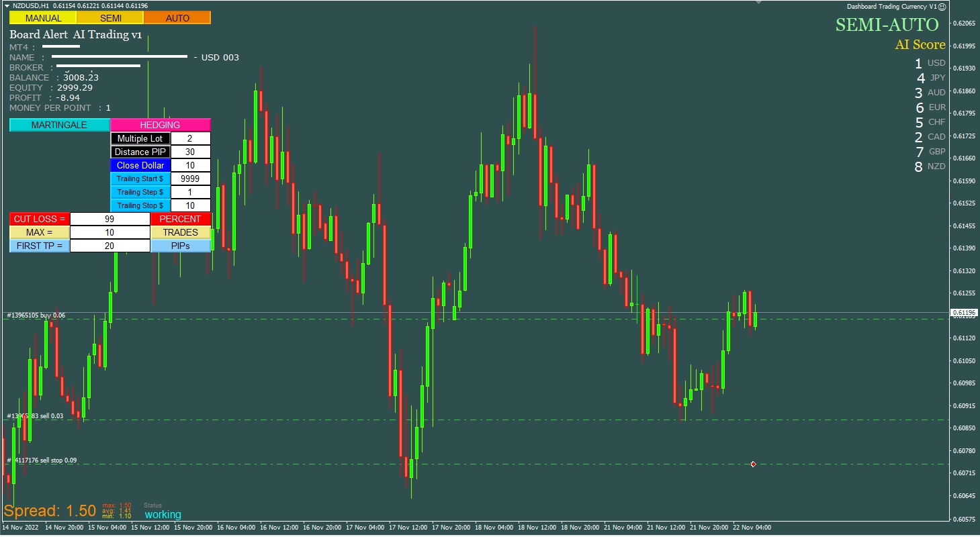The image size is (980, 537).
Task: Edit the Close Dollar value field
Action: point(190,165)
